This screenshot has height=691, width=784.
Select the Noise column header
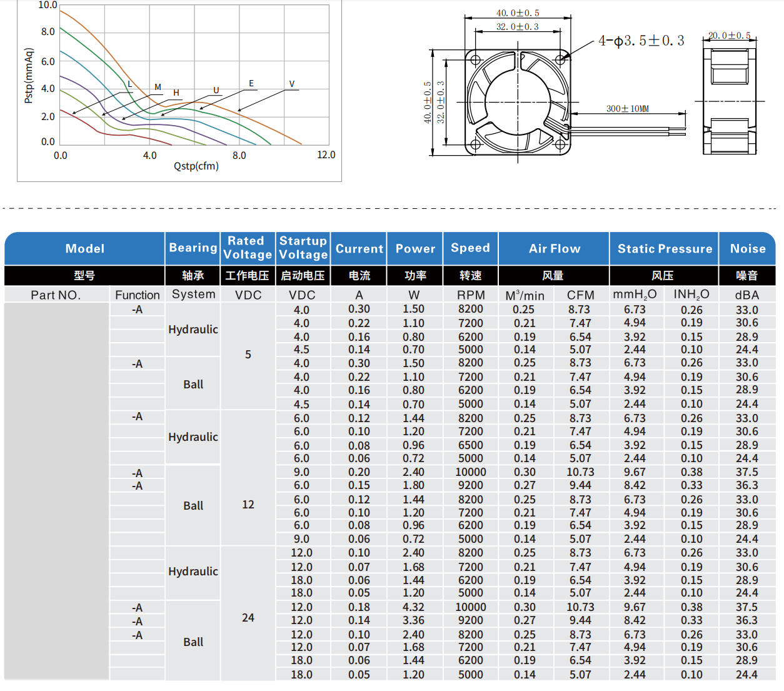747,248
